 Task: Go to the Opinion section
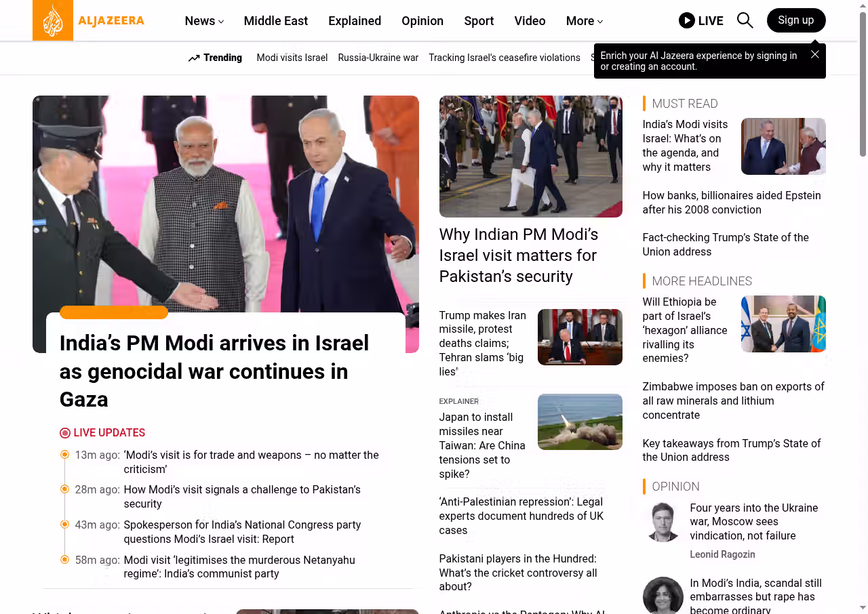click(422, 21)
